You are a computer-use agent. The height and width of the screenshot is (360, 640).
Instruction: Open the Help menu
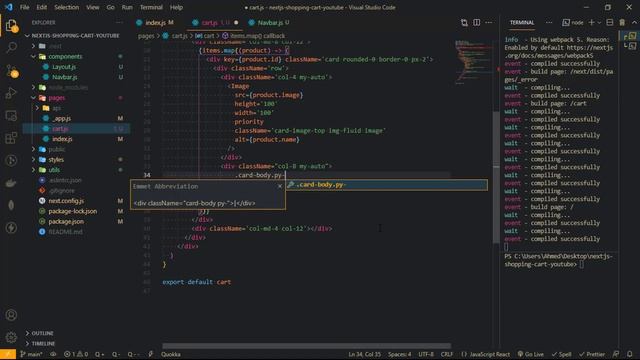coord(176,7)
